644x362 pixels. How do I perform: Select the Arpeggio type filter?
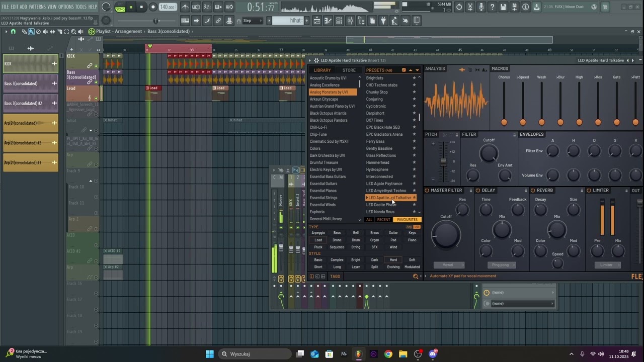pyautogui.click(x=318, y=233)
